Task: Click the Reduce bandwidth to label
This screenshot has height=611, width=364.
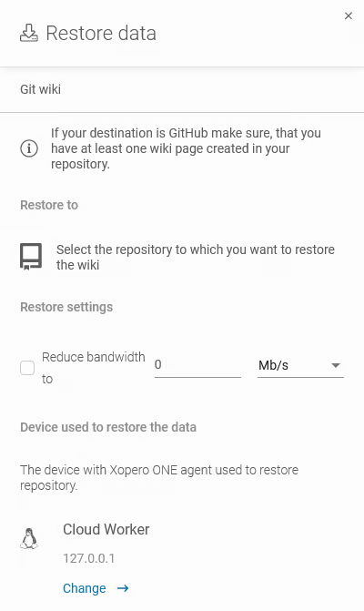Action: (x=94, y=368)
